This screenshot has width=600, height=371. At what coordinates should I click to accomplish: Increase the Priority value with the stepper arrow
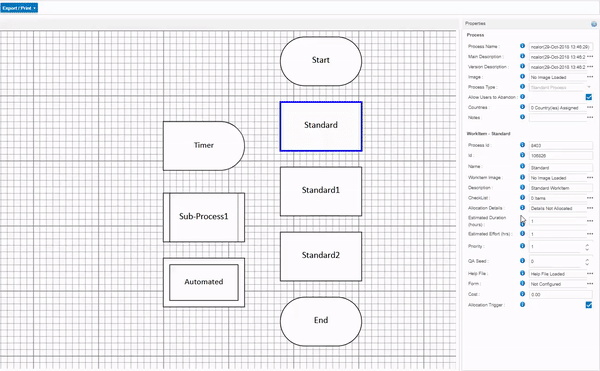tap(587, 245)
